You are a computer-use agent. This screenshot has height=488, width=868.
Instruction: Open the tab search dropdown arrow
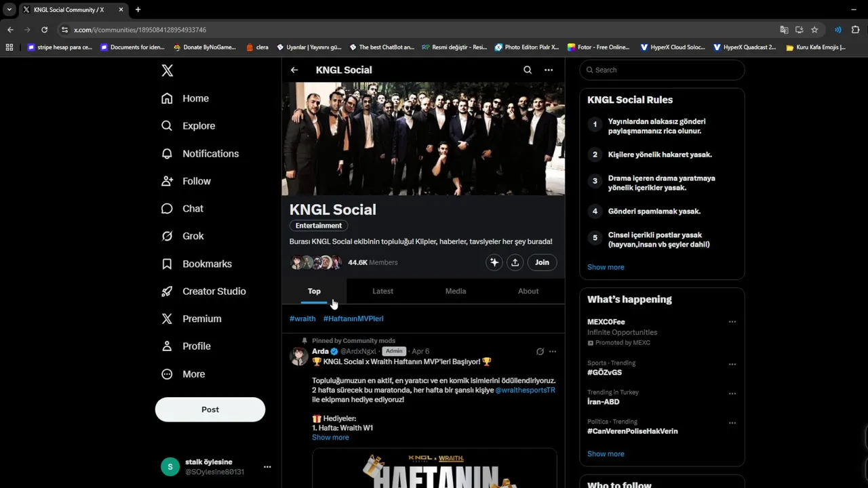pyautogui.click(x=9, y=9)
